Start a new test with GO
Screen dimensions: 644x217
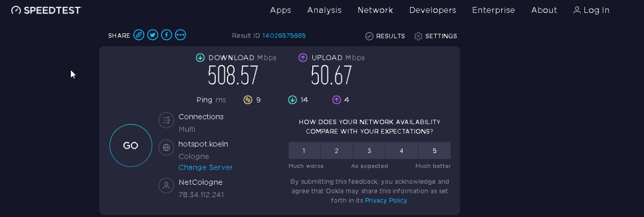(x=131, y=146)
